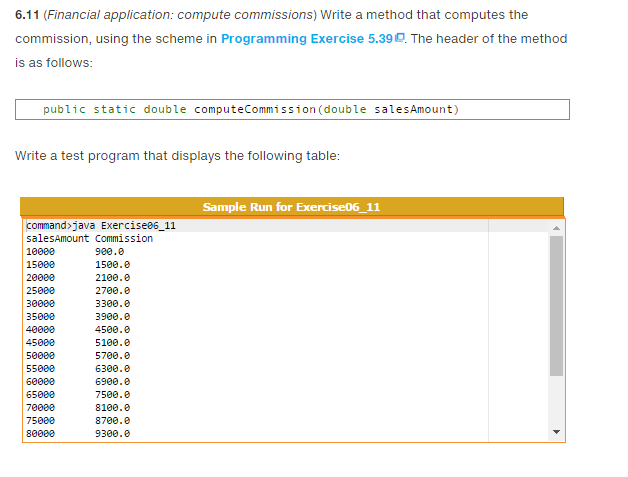Select the 2700.0 commission value
This screenshot has height=477, width=628.
pos(113,291)
